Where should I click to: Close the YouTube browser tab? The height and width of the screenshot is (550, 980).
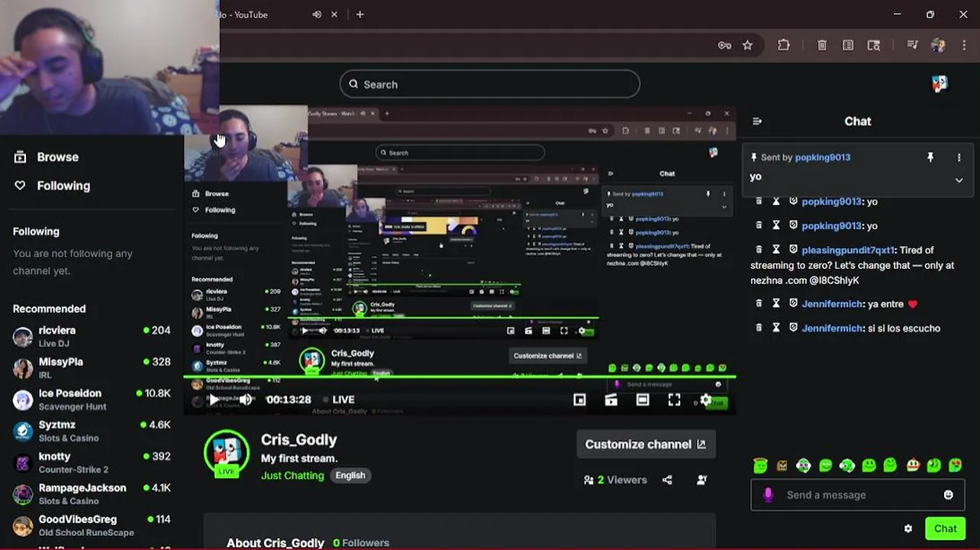pyautogui.click(x=334, y=15)
